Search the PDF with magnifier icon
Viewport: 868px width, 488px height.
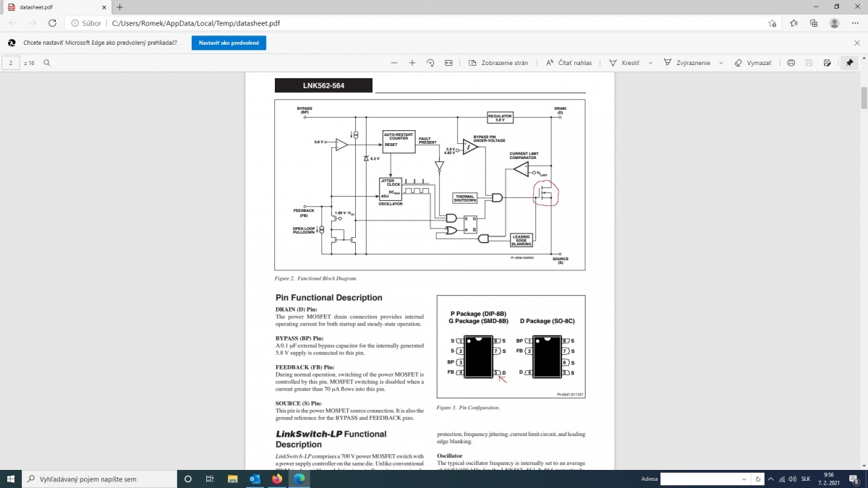(x=47, y=63)
